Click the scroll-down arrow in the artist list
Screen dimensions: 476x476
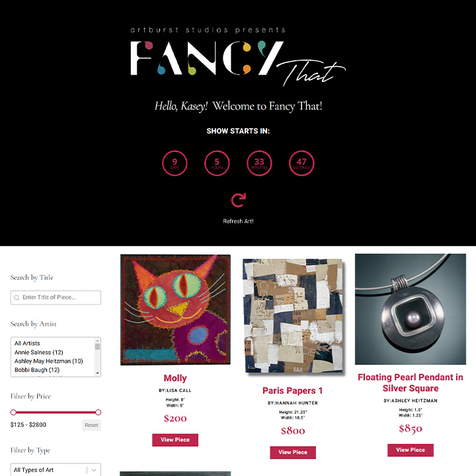point(97,373)
